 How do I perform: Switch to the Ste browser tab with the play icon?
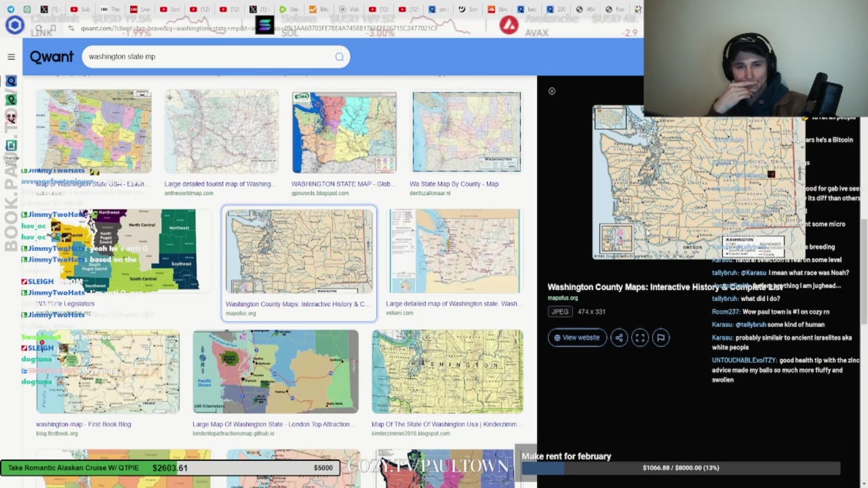(x=288, y=9)
